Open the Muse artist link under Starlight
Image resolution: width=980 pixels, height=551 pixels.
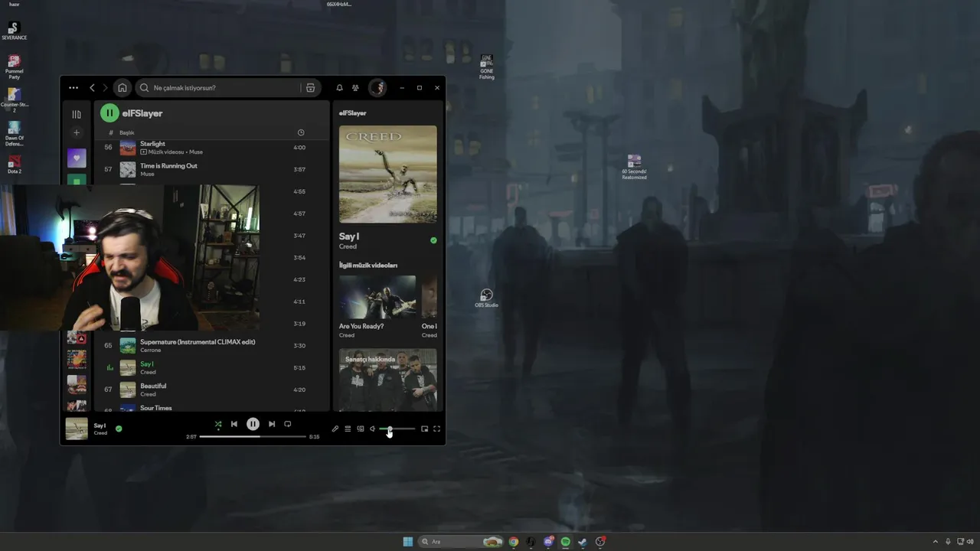click(195, 152)
